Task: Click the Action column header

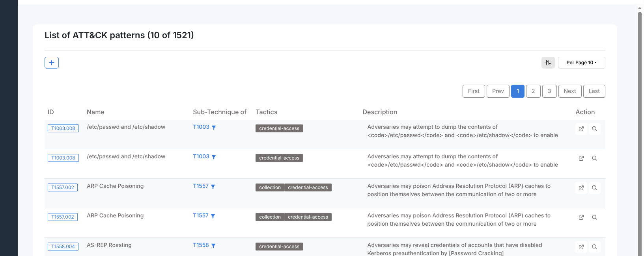Action: [585, 112]
